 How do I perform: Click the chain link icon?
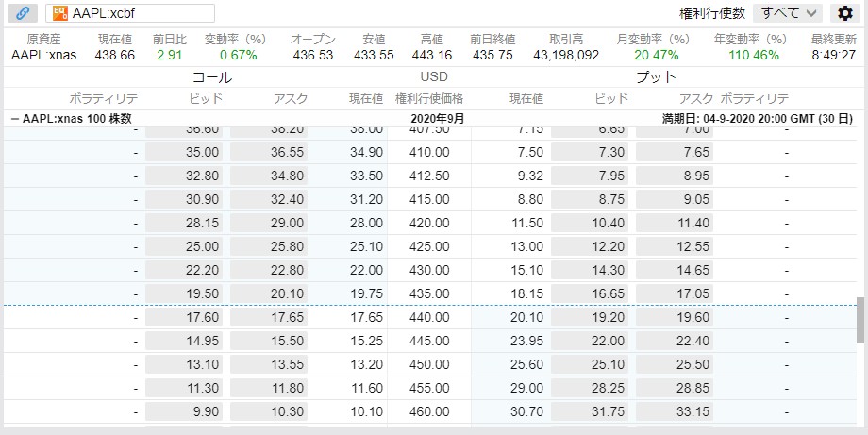pyautogui.click(x=23, y=13)
